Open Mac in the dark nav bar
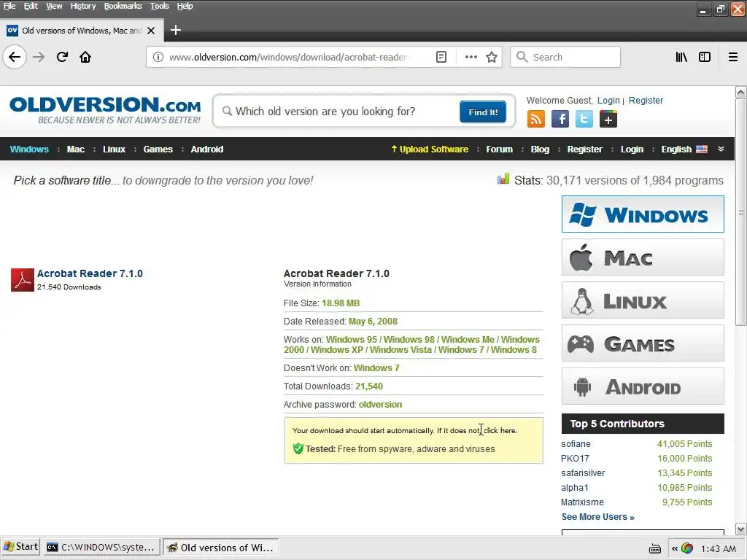747x560 pixels. (76, 149)
